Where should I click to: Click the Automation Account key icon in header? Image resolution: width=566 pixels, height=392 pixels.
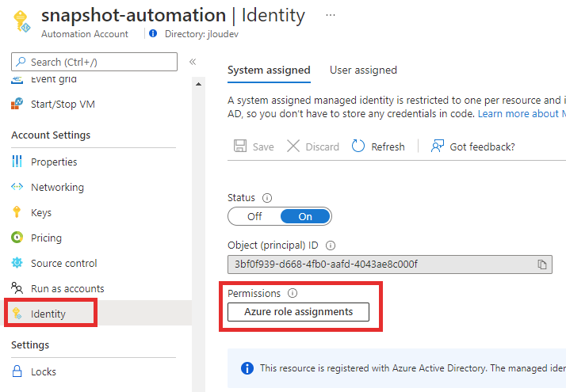21,21
